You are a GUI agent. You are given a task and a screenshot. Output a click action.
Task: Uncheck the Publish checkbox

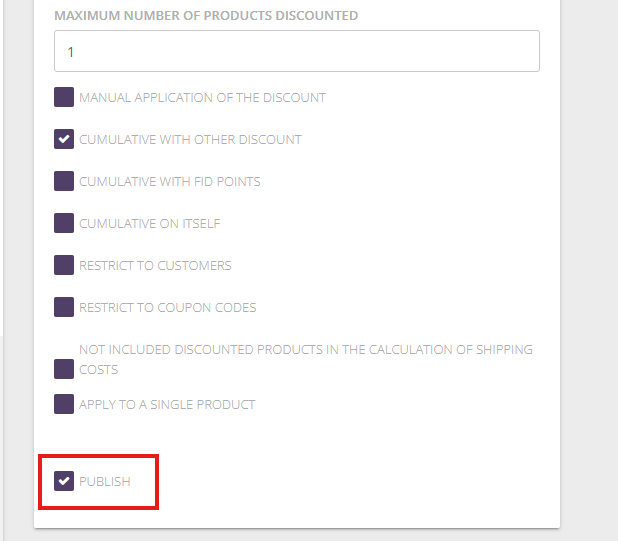click(64, 481)
